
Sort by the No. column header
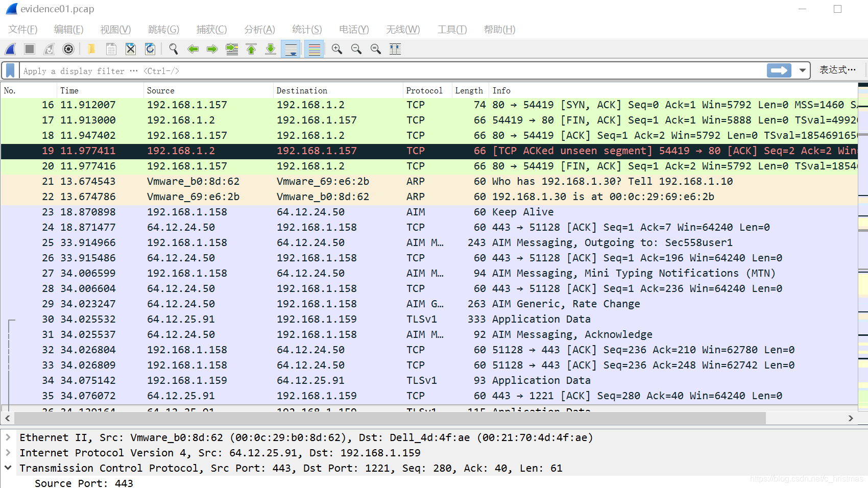pos(29,90)
